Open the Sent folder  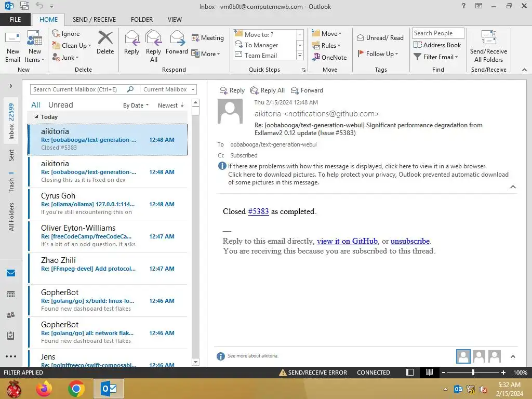pos(11,155)
